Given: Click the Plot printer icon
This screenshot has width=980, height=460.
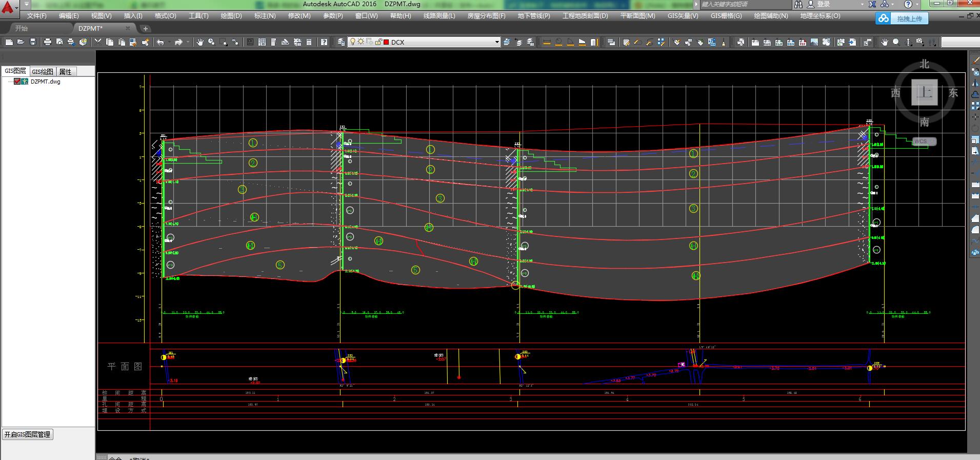Looking at the screenshot, I should [x=48, y=42].
